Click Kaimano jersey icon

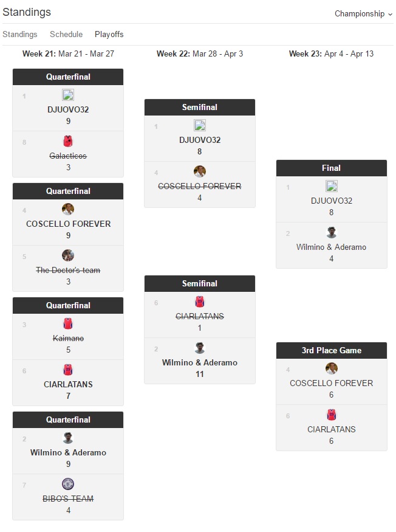click(68, 323)
